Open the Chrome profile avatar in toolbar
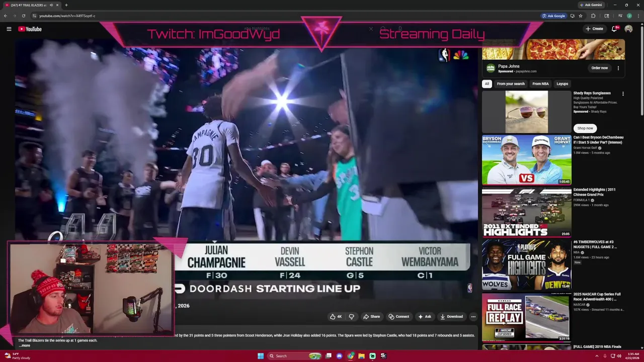Viewport: 644px width, 362px height. click(x=629, y=16)
